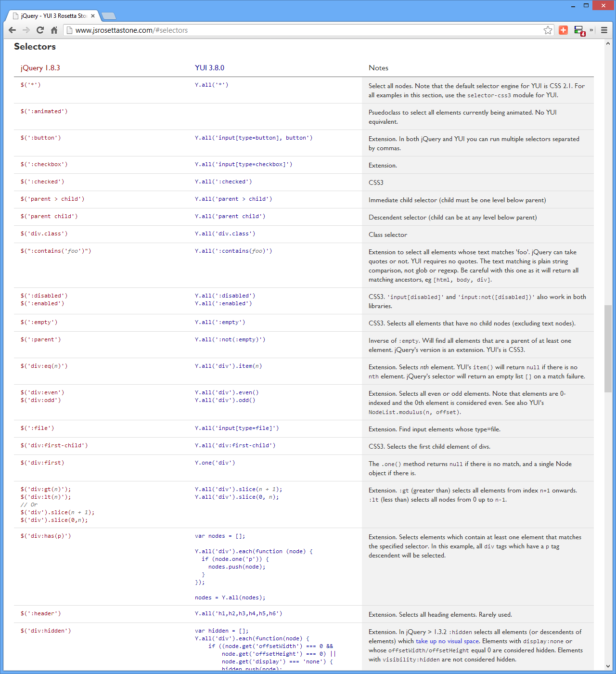616x674 pixels.
Task: Click Y.all(':enabled') code
Action: [223, 303]
